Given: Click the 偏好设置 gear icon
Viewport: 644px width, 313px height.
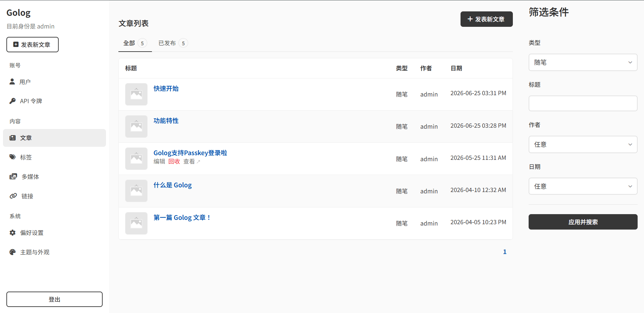Looking at the screenshot, I should pos(12,233).
